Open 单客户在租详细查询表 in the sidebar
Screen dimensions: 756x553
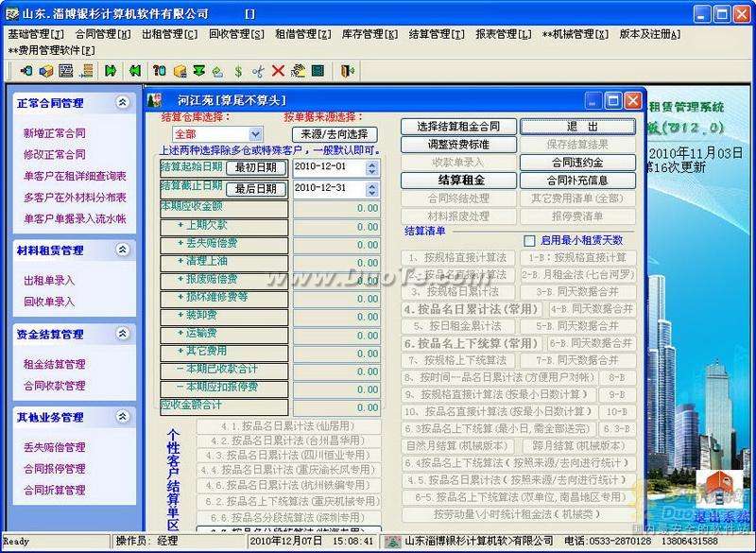pos(75,176)
